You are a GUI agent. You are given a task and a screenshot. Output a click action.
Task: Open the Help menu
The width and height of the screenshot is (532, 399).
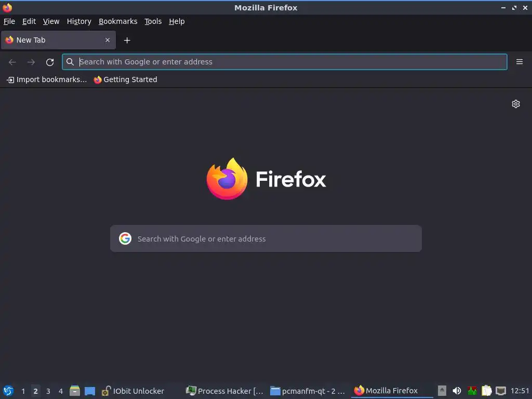tap(177, 21)
